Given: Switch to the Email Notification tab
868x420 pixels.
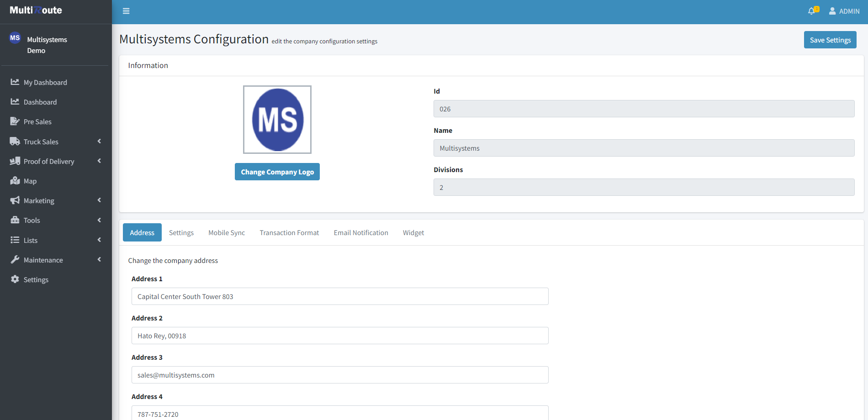Looking at the screenshot, I should [361, 232].
